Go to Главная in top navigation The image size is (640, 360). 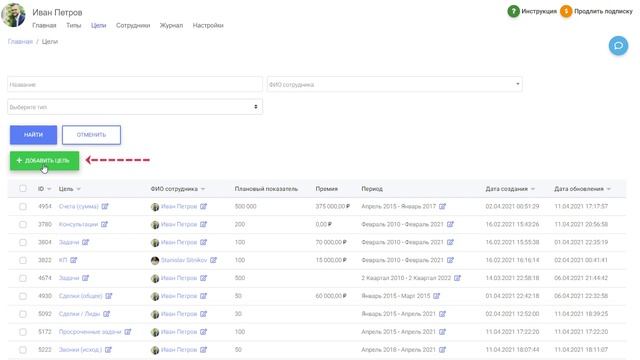(x=44, y=25)
